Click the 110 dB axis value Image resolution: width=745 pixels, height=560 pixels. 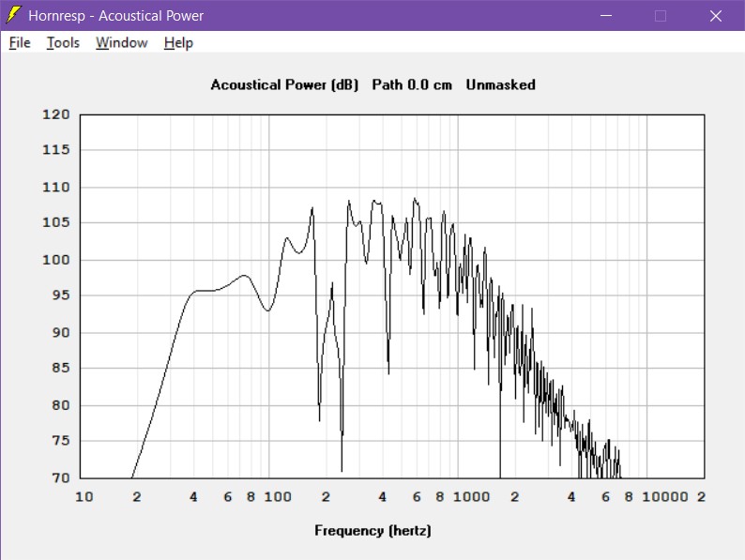[56, 188]
